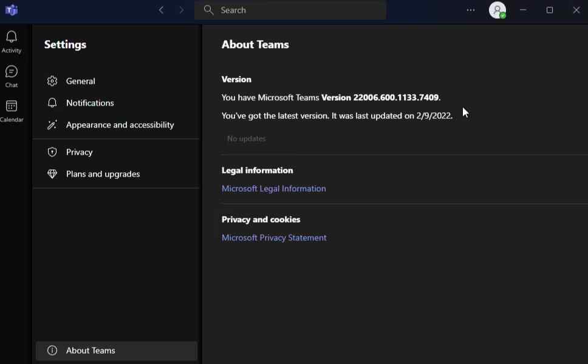
Task: Go forward with the right arrow
Action: point(182,10)
